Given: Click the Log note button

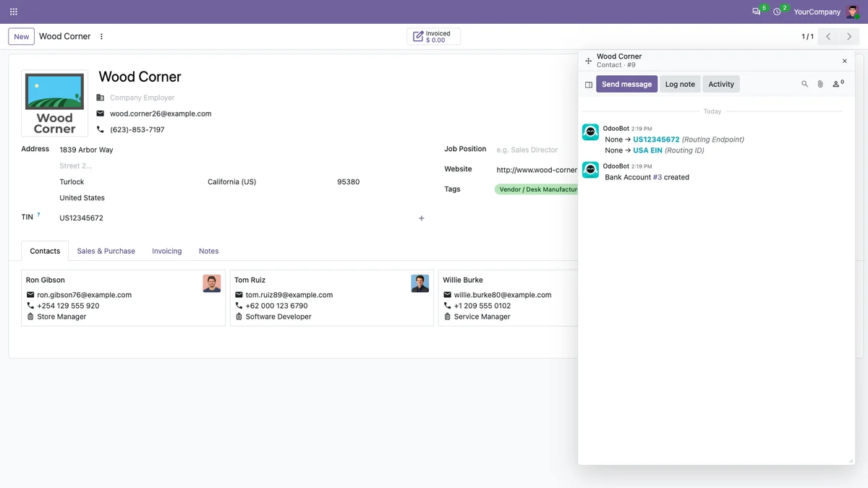Looking at the screenshot, I should (680, 84).
